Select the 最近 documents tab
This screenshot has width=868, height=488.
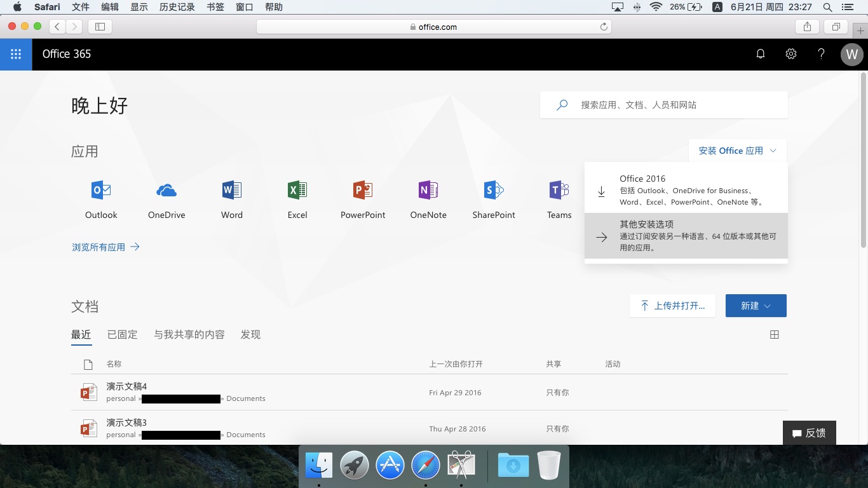pyautogui.click(x=81, y=335)
